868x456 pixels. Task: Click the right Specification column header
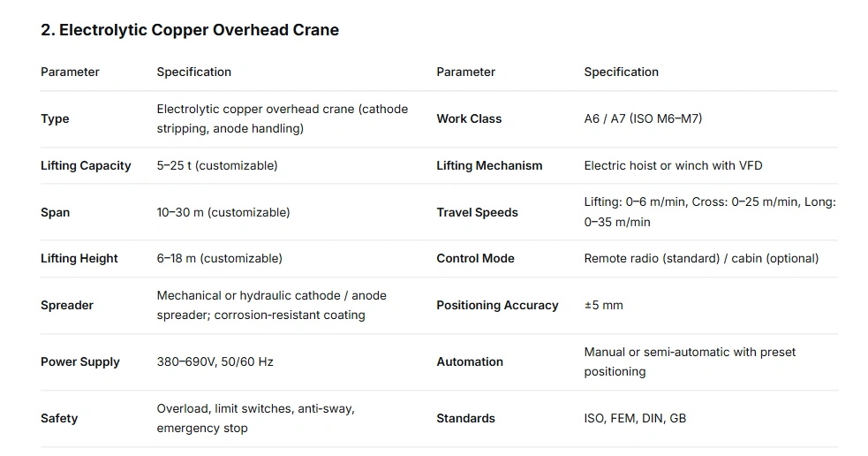point(621,72)
